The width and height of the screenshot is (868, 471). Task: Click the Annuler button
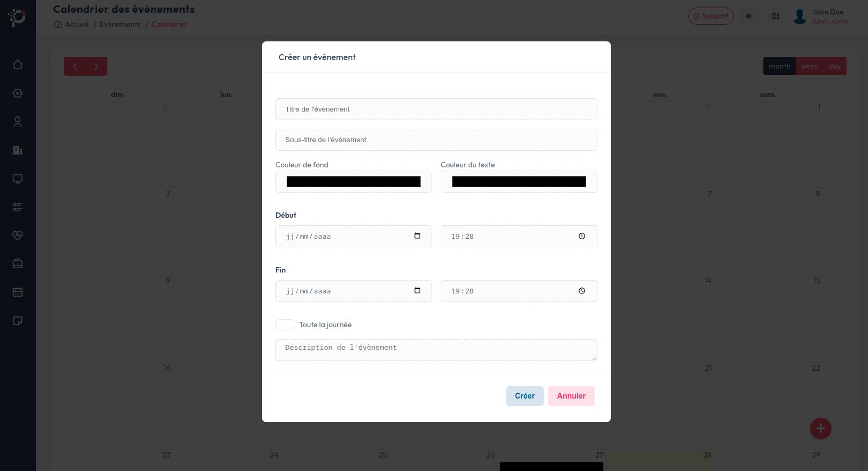[571, 396]
